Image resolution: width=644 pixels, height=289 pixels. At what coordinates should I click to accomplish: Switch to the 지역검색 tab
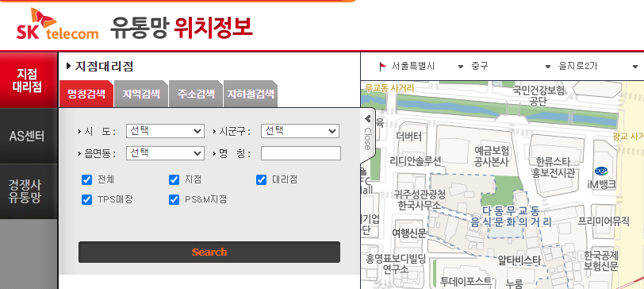coord(141,94)
